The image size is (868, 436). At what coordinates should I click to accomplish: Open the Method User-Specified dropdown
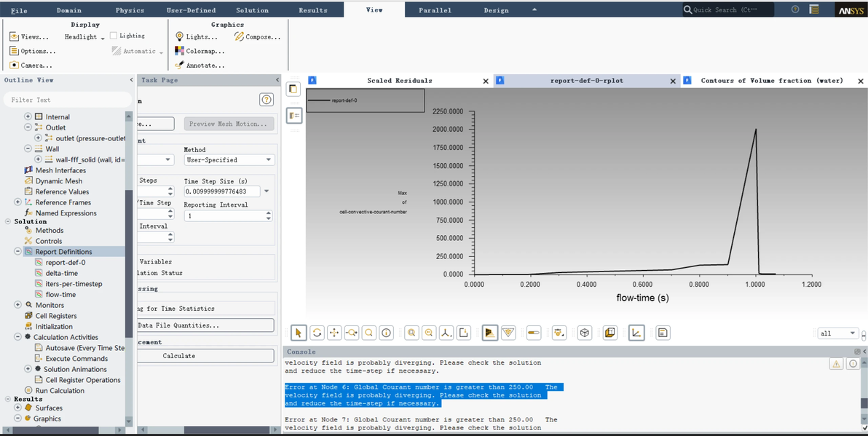tap(229, 160)
